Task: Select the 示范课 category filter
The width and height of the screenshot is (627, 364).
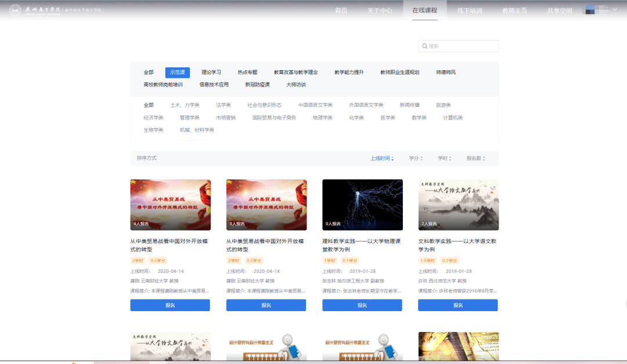Action: click(177, 73)
